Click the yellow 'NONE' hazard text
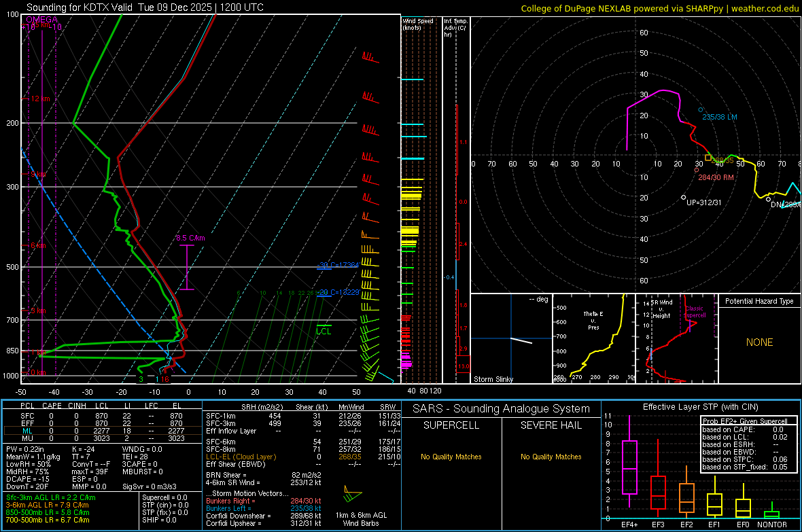The image size is (802, 532). click(x=760, y=342)
